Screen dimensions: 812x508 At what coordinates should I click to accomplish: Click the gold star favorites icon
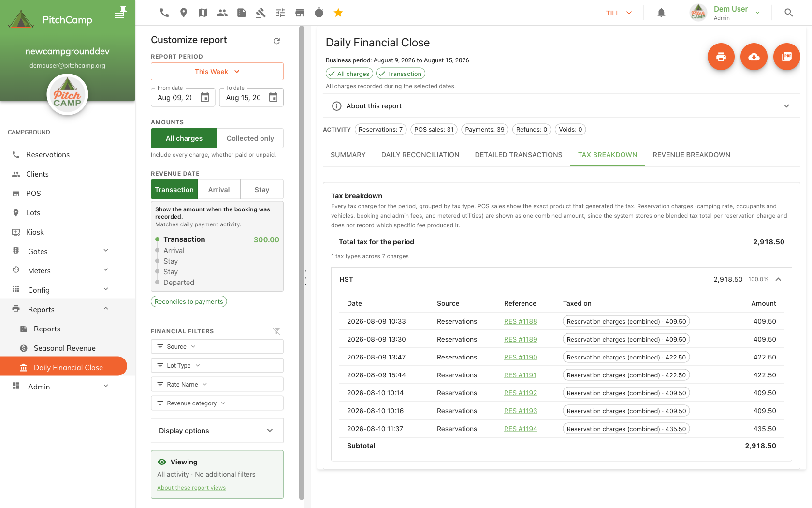(338, 13)
